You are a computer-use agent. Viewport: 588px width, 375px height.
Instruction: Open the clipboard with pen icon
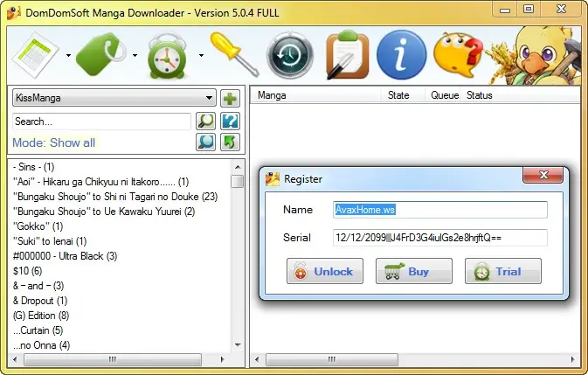[x=347, y=55]
